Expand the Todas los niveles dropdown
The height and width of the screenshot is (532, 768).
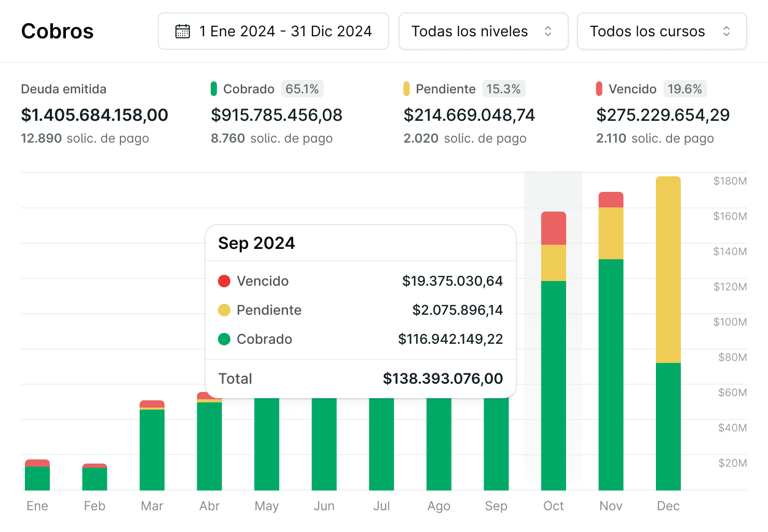(483, 32)
